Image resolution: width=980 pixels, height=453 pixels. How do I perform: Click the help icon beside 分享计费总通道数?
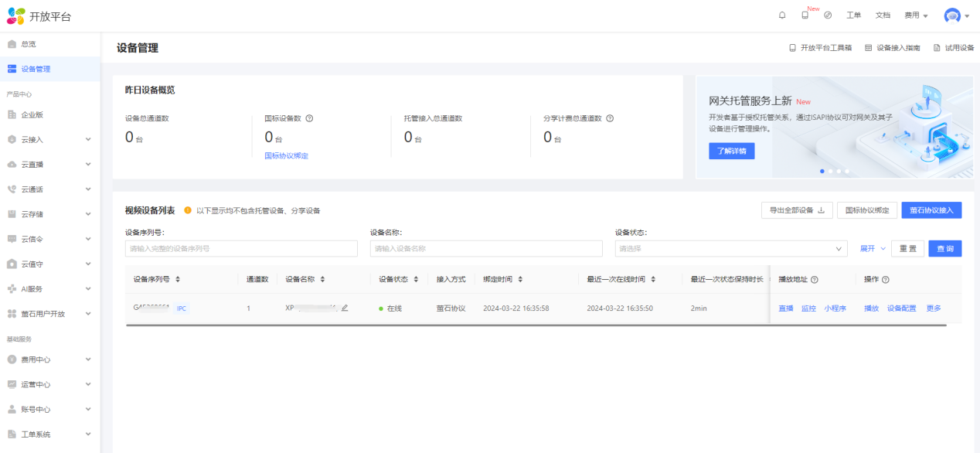point(610,118)
